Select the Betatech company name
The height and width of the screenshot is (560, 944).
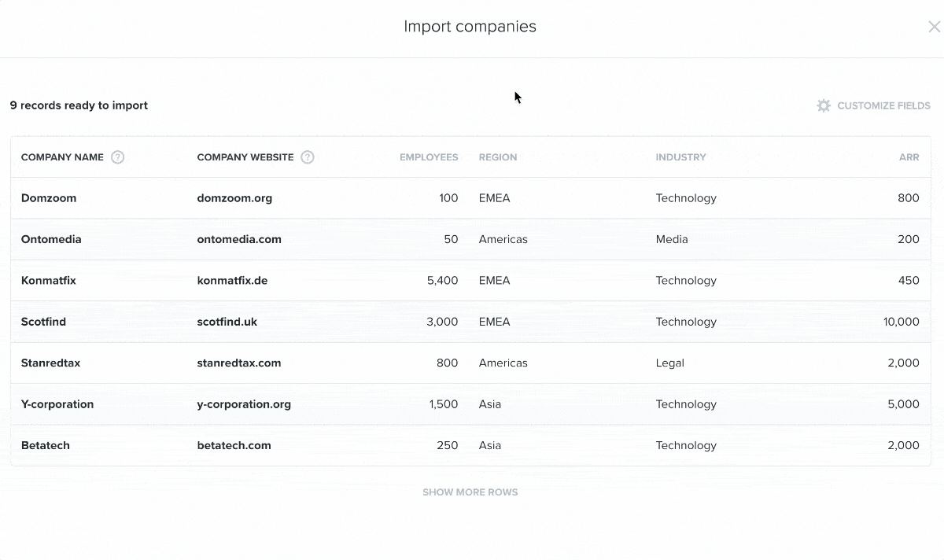46,445
